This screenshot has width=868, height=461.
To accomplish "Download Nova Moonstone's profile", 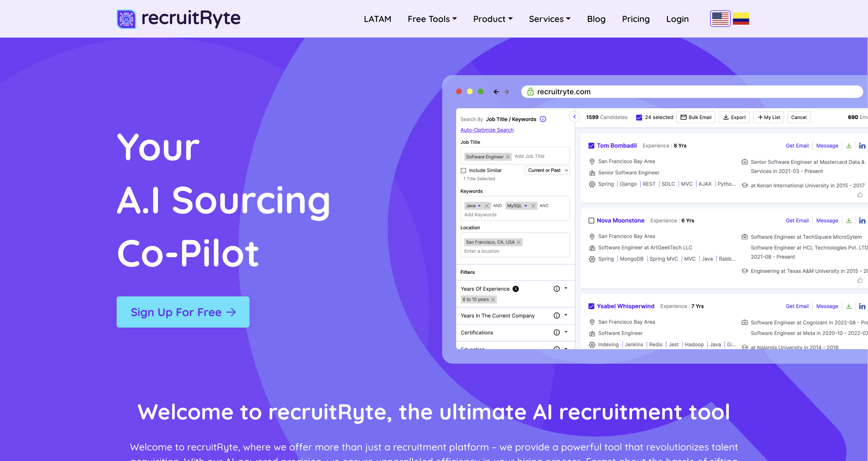I will coord(848,220).
